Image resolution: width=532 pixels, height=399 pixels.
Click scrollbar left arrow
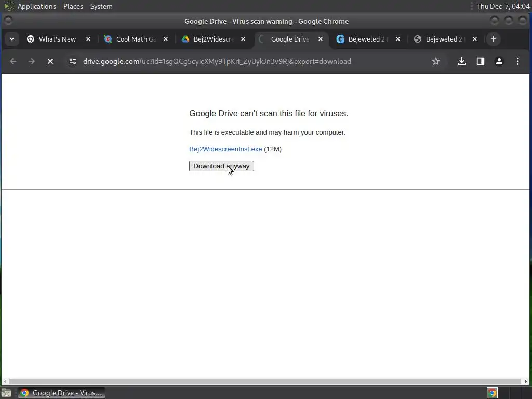[x=5, y=382]
